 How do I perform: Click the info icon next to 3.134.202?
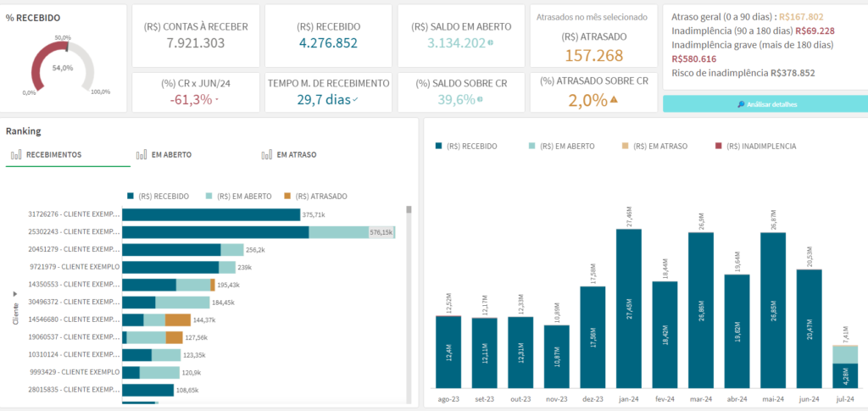(491, 42)
